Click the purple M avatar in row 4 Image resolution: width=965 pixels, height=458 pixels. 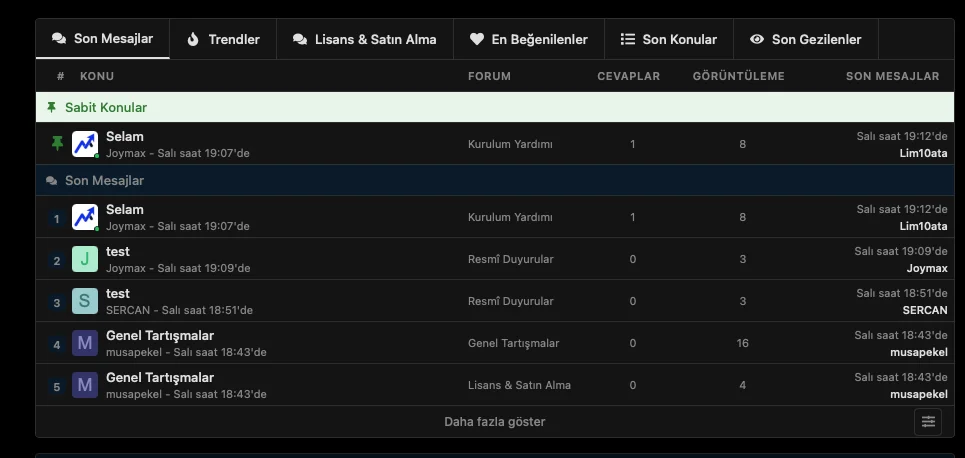(x=85, y=344)
